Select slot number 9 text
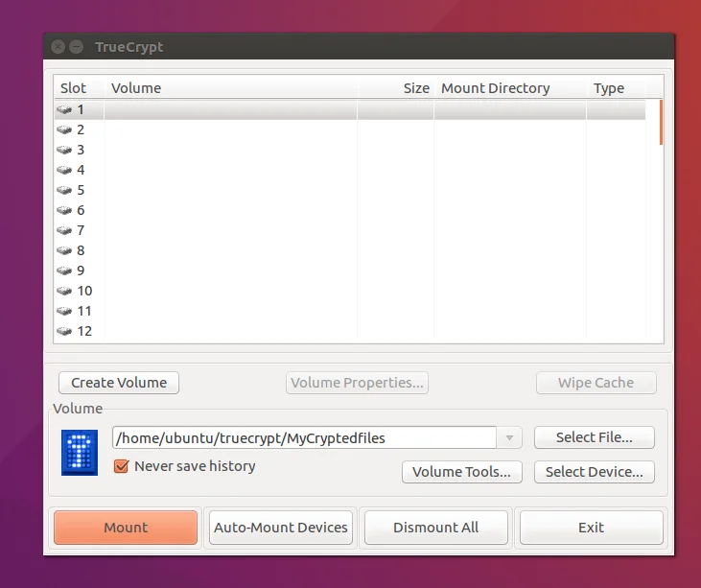Image resolution: width=701 pixels, height=588 pixels. tap(81, 270)
